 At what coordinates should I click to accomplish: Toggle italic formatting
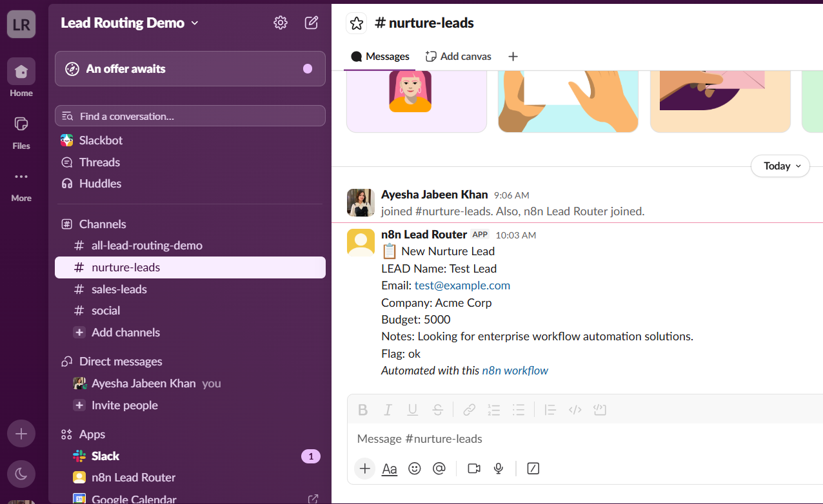[388, 410]
